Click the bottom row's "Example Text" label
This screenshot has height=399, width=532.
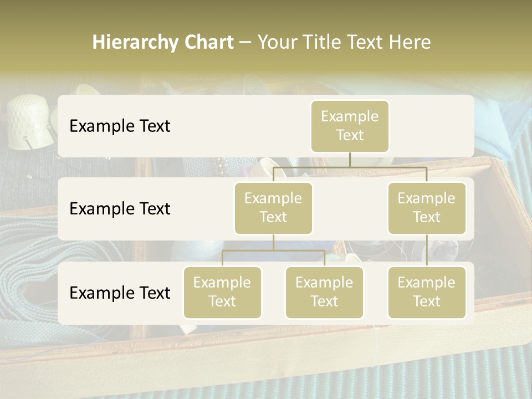(x=120, y=293)
